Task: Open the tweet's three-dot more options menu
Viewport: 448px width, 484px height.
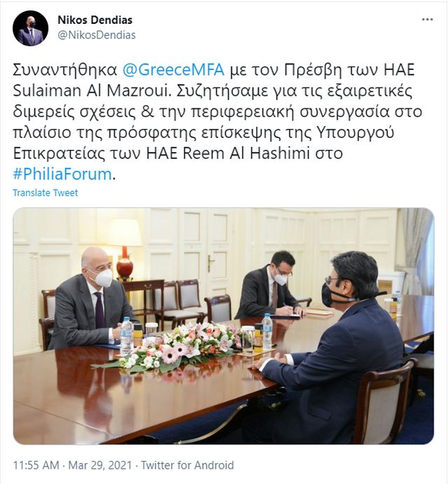Action: click(427, 20)
